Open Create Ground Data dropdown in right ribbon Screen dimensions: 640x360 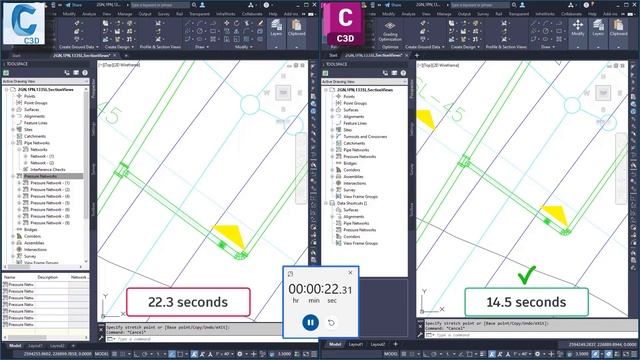pyautogui.click(x=425, y=47)
